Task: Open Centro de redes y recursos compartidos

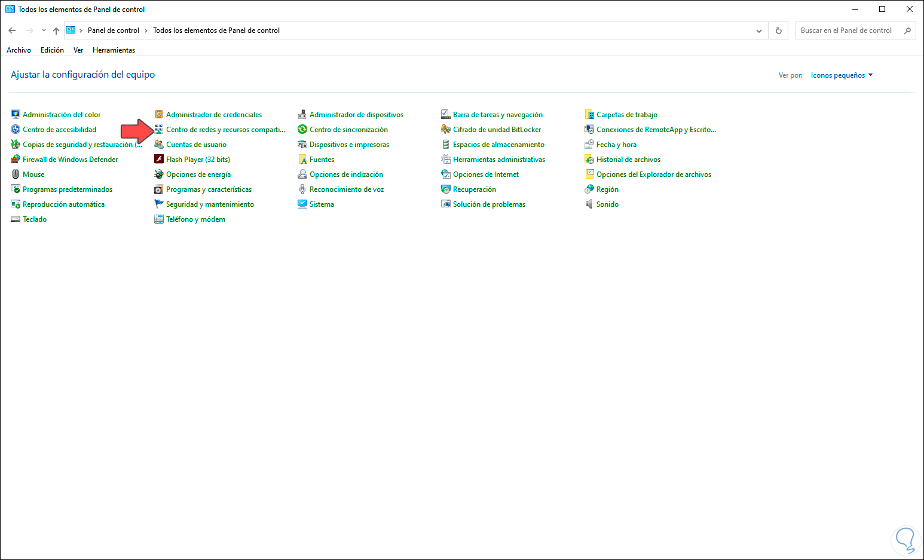Action: coord(226,129)
